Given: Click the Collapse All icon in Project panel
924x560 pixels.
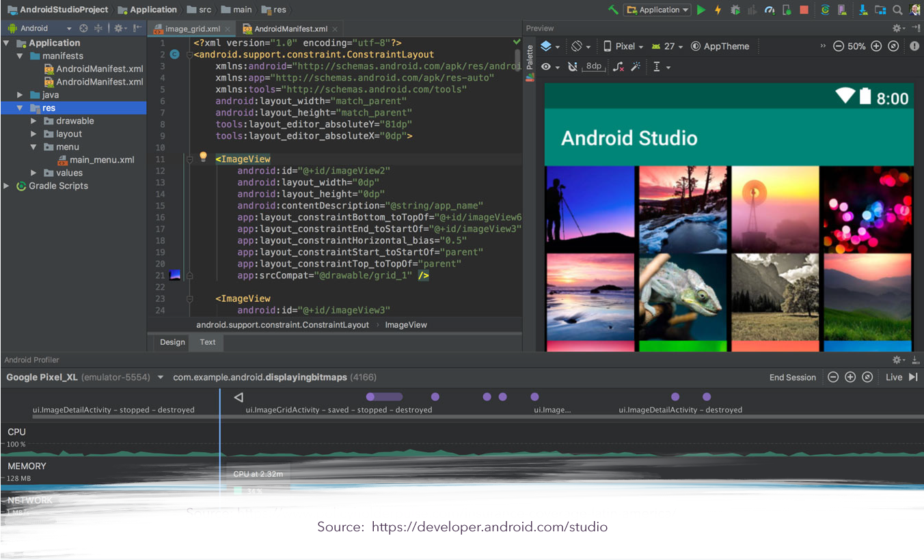Looking at the screenshot, I should pos(98,28).
